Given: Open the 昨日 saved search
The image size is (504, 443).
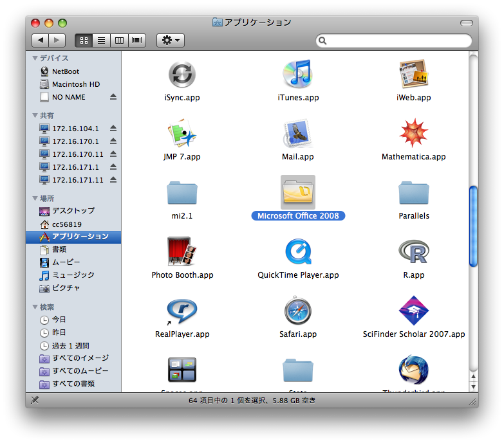Looking at the screenshot, I should click(x=73, y=332).
